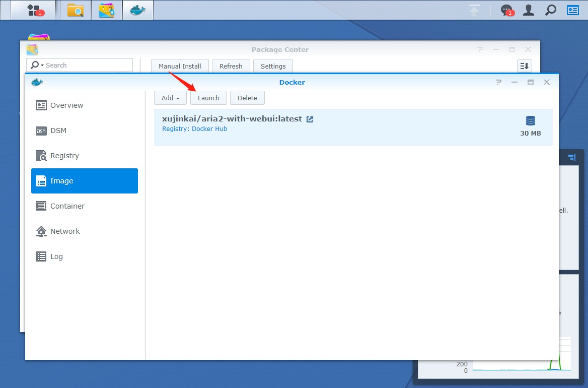
Task: Click the Package Center search field
Action: (80, 65)
